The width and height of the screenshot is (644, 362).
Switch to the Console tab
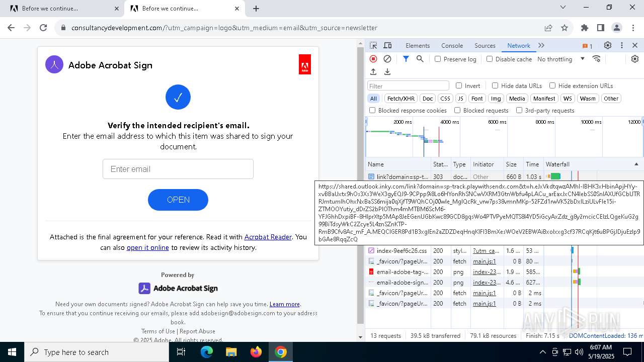pyautogui.click(x=452, y=45)
